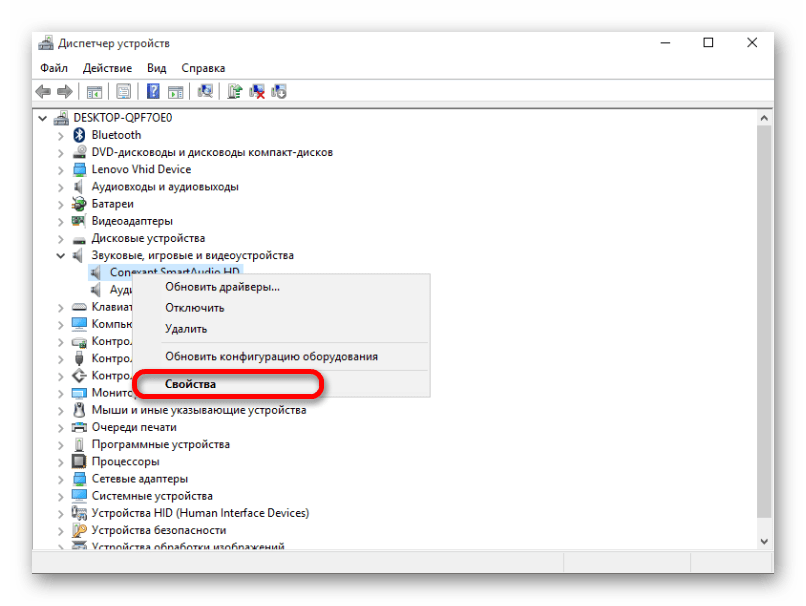The height and width of the screenshot is (606, 806).
Task: Click the Дисковые устройства drive icon
Action: click(x=79, y=240)
